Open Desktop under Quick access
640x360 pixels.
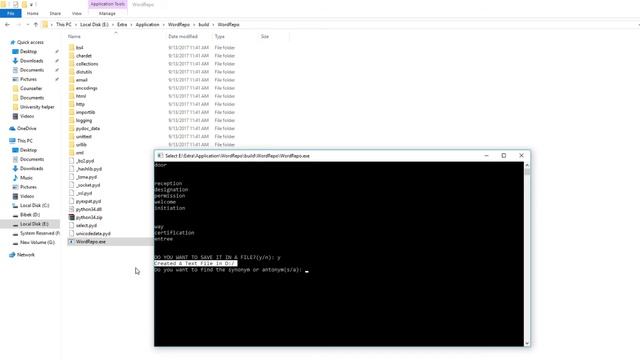tap(29, 51)
